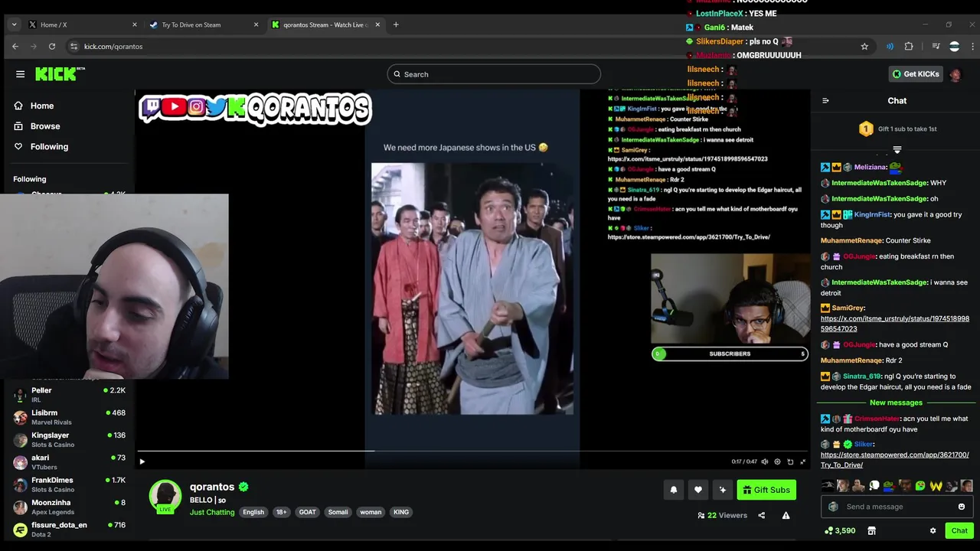Screen dimensions: 980x551
Task: Open the browser tab search dropdown
Action: pos(14,24)
